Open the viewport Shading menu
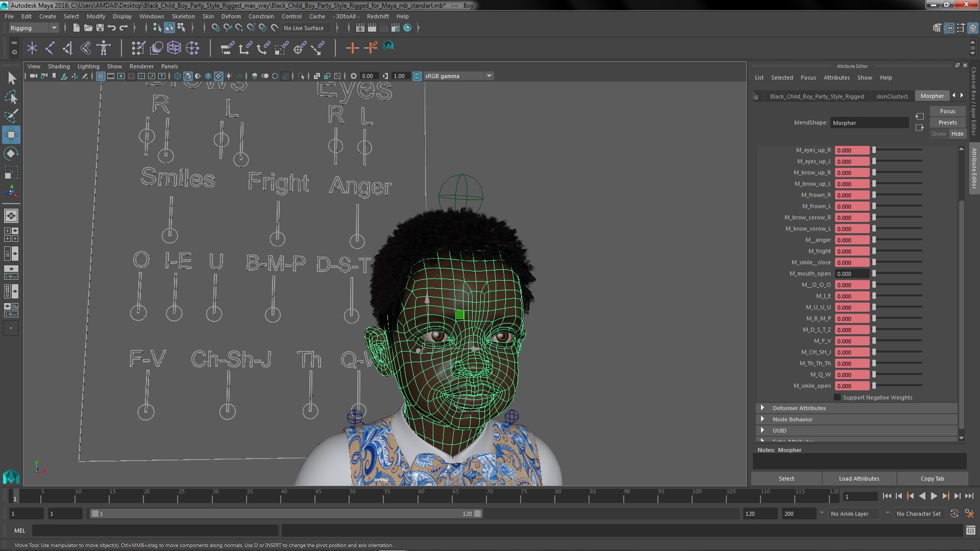980x551 pixels. pyautogui.click(x=59, y=66)
